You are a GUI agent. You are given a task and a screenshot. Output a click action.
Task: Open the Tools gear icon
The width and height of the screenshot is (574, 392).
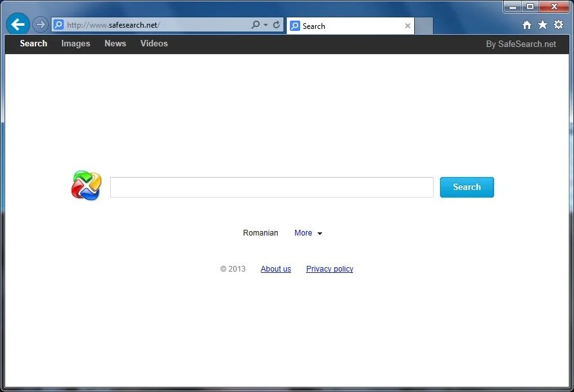pos(559,24)
